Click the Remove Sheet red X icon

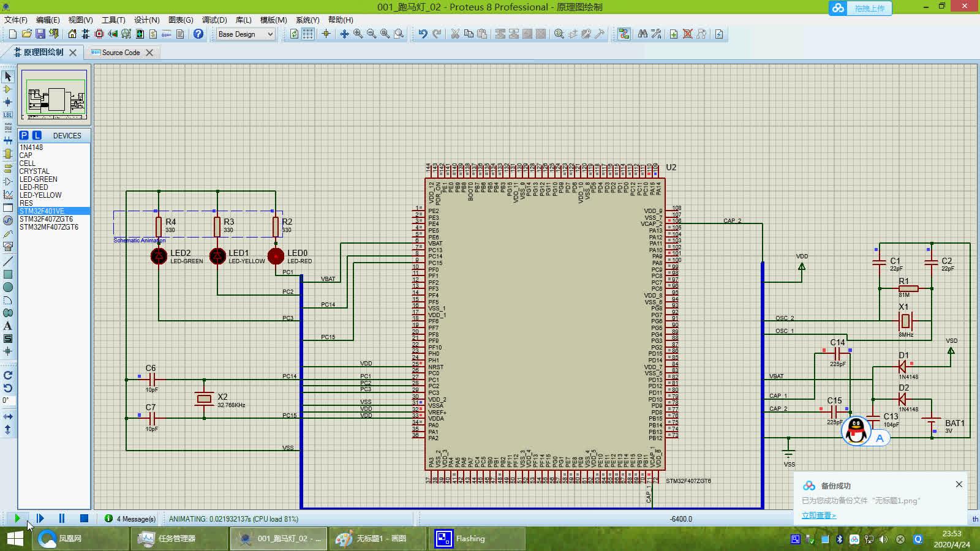[x=687, y=34]
